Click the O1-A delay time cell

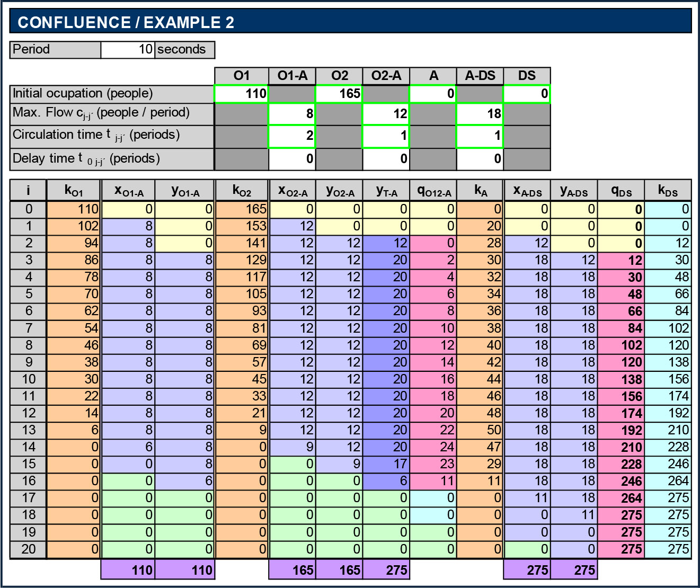point(292,159)
